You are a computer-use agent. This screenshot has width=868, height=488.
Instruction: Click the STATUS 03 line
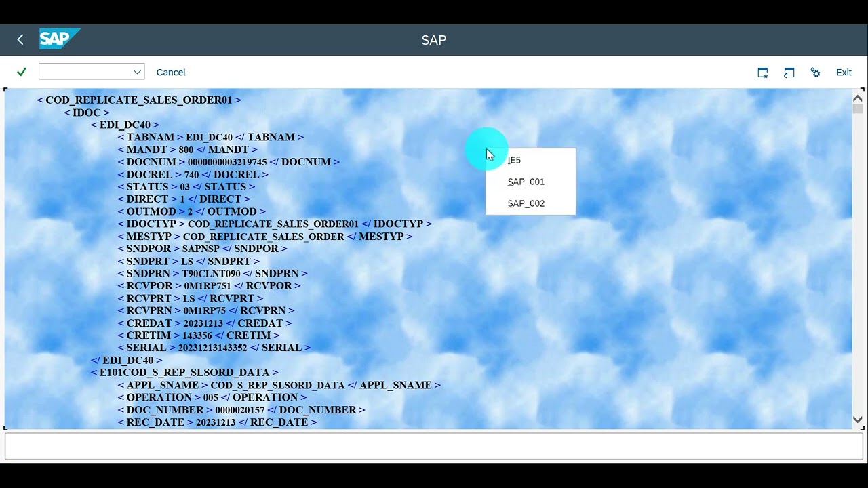coord(186,186)
